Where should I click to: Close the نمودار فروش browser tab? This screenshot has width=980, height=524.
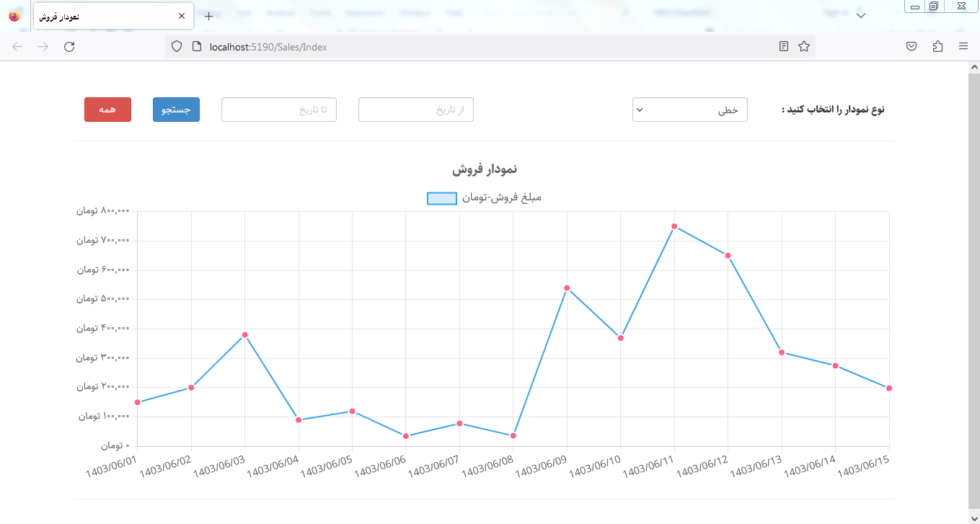pos(181,16)
